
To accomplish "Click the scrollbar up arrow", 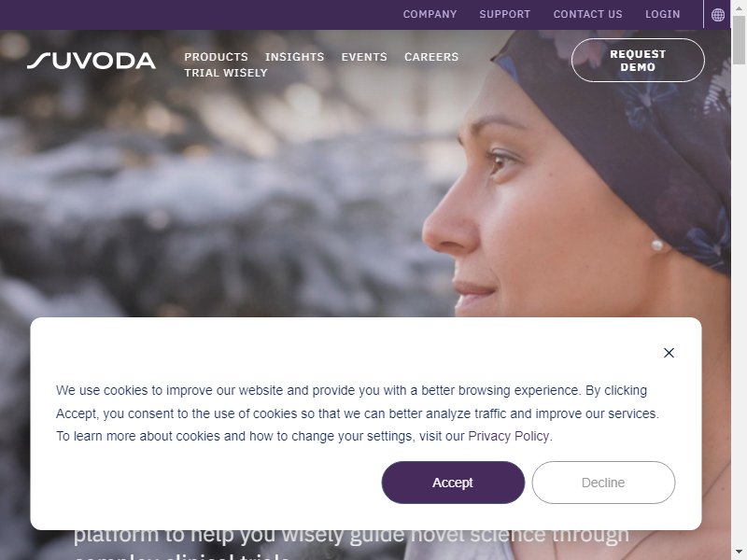I will [x=739, y=7].
